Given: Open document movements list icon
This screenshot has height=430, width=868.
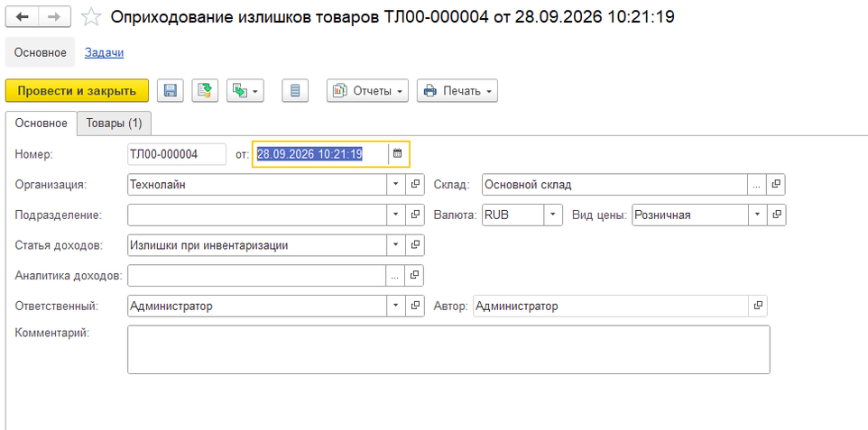Looking at the screenshot, I should pos(295,91).
